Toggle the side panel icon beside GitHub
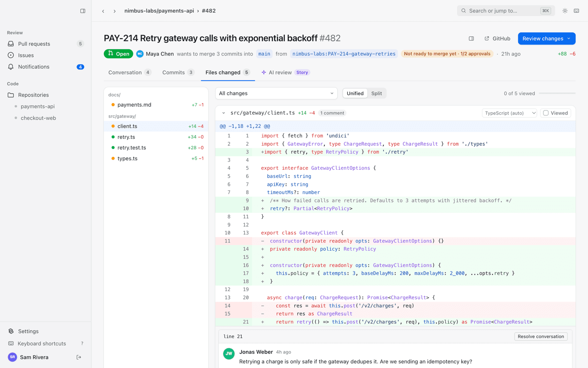 tap(471, 39)
